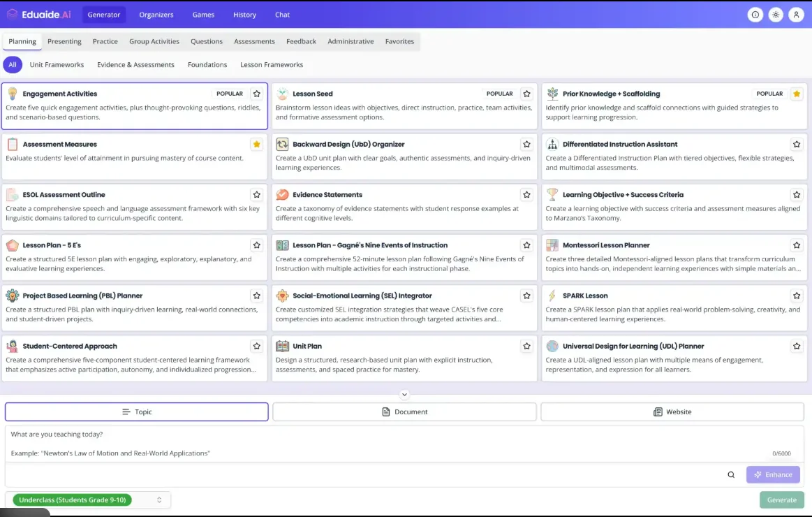Open the user profile icon

tap(797, 14)
